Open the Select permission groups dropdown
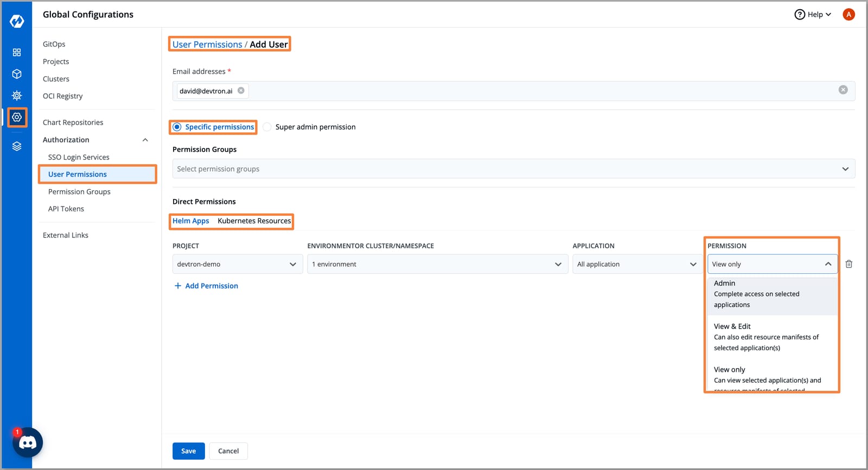This screenshot has height=470, width=868. point(513,169)
